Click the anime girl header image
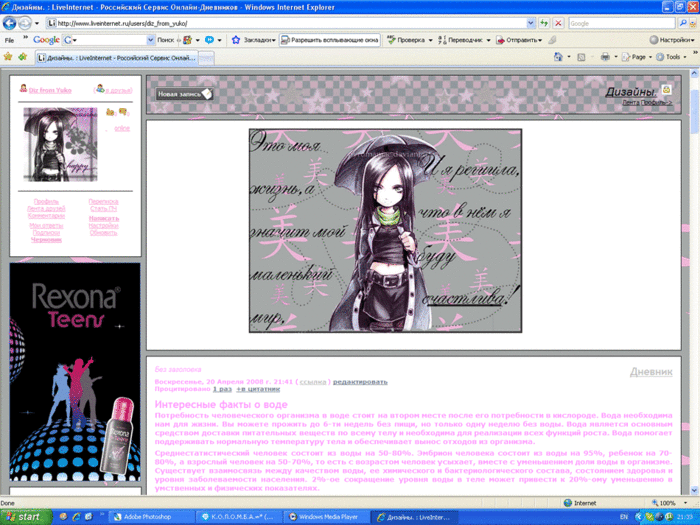 385,231
